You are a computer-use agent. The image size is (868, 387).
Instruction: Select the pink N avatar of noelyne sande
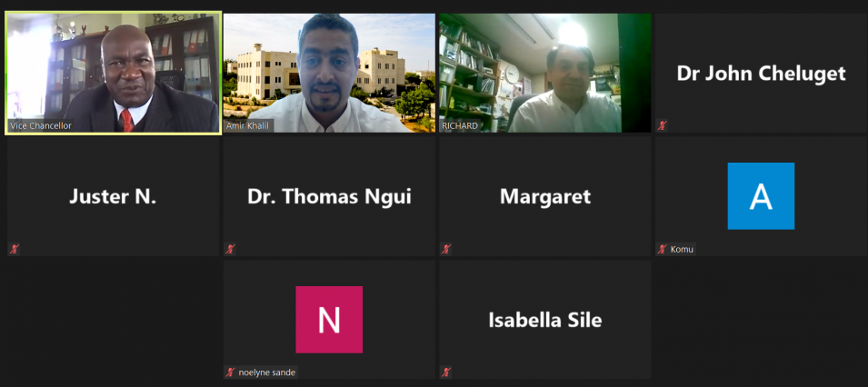tap(329, 320)
